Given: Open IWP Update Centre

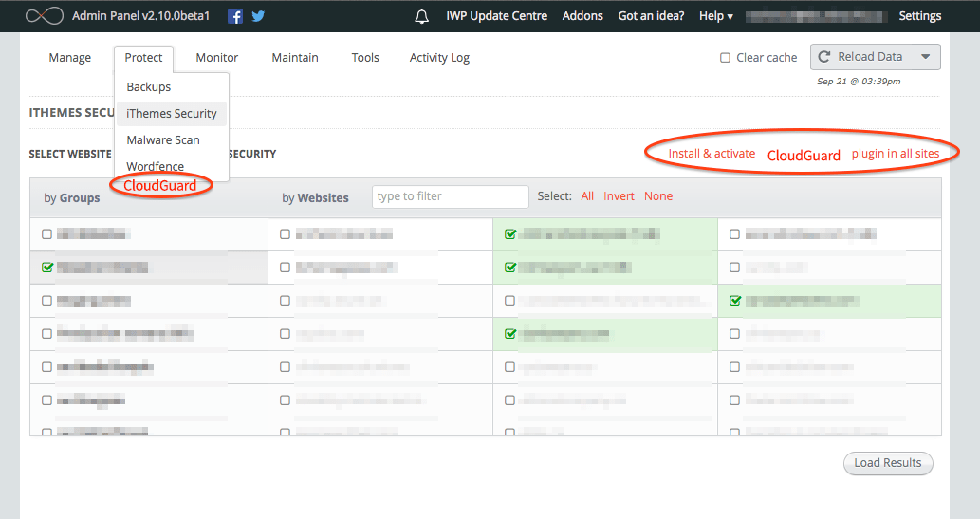Looking at the screenshot, I should (x=497, y=16).
